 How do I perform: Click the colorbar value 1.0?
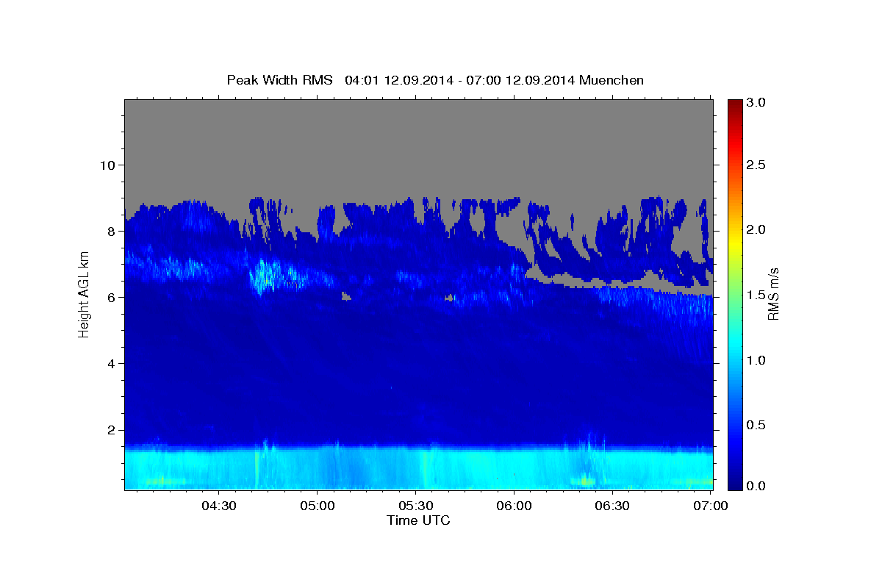point(757,360)
